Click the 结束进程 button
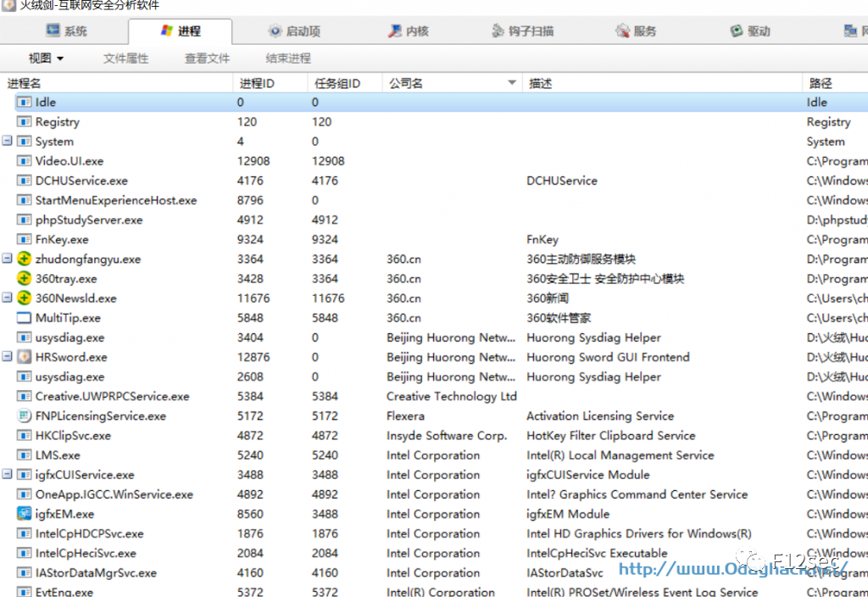Screen dimensions: 868x597 [288, 59]
